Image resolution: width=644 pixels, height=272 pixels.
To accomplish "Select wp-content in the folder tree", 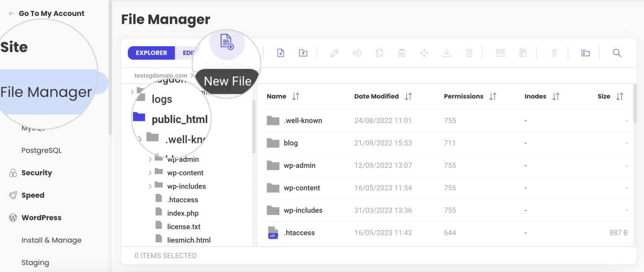I will point(185,173).
